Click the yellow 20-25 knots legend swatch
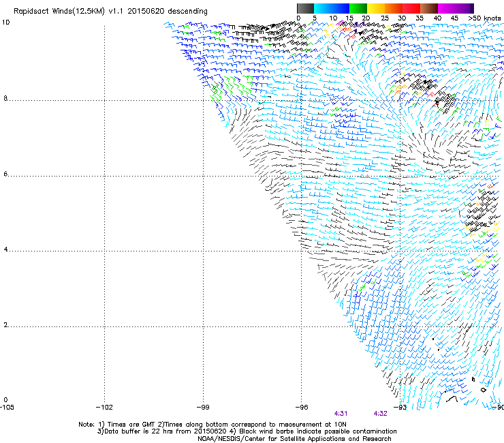This screenshot has height=443, width=504. (376, 8)
